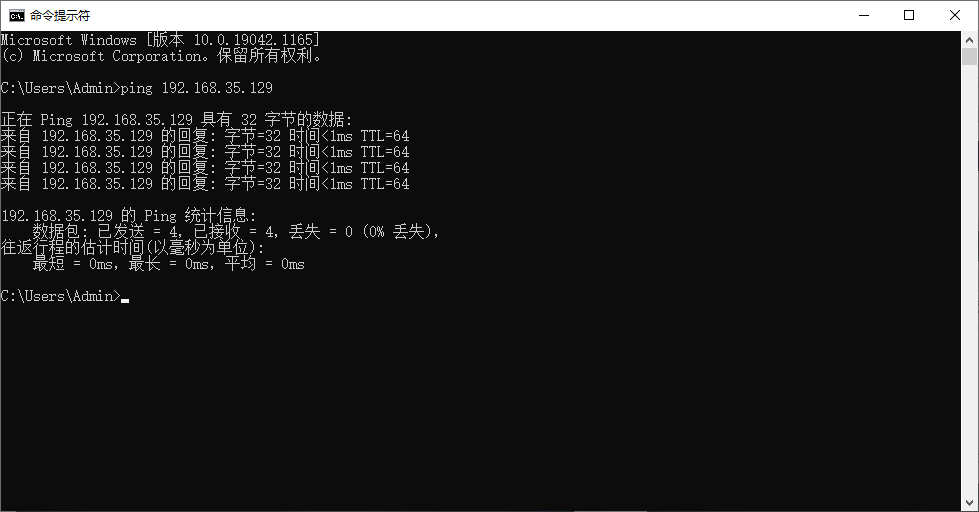Click the scrollbar down arrow
The height and width of the screenshot is (512, 979).
click(x=969, y=503)
